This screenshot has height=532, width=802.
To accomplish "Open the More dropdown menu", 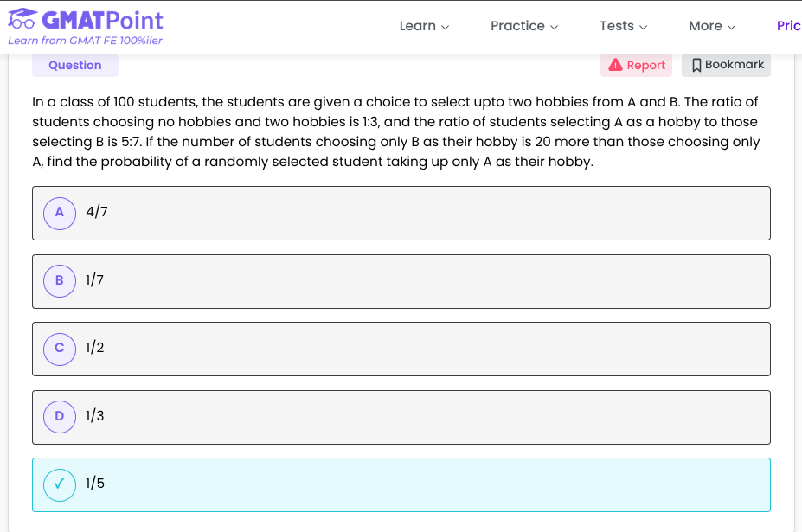I will (712, 26).
